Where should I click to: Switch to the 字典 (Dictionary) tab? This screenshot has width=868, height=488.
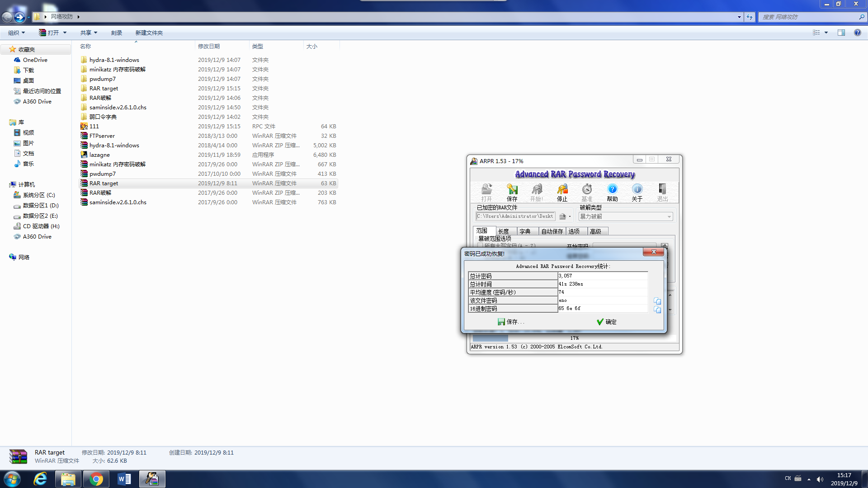(525, 231)
